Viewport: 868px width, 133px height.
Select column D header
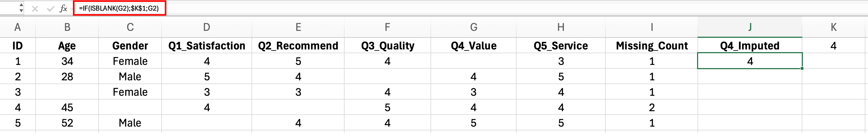coord(206,27)
